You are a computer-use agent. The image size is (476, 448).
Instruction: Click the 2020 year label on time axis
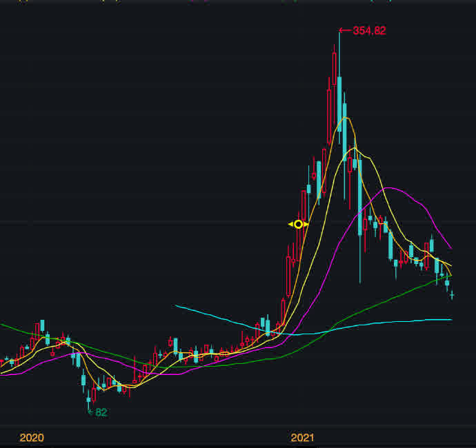point(31,438)
